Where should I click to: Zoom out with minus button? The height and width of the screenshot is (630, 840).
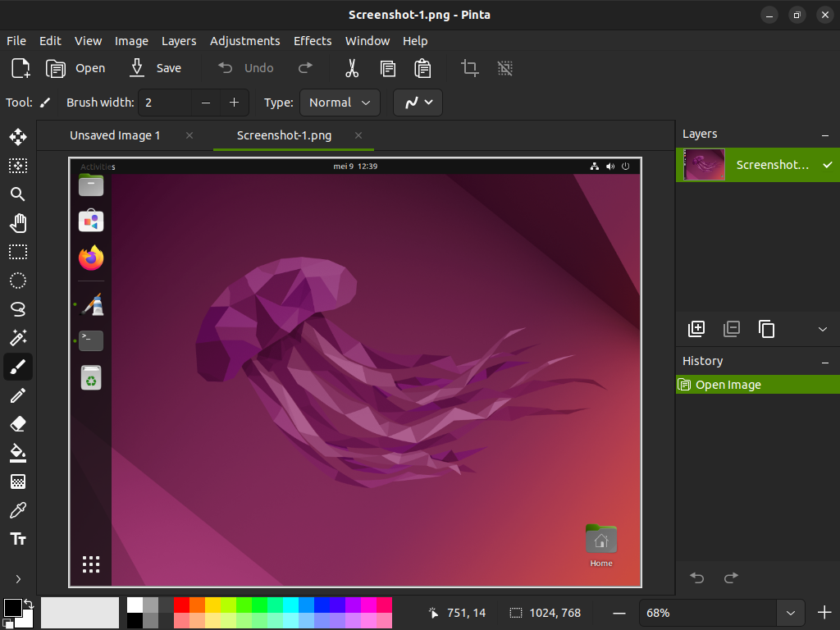(x=619, y=613)
